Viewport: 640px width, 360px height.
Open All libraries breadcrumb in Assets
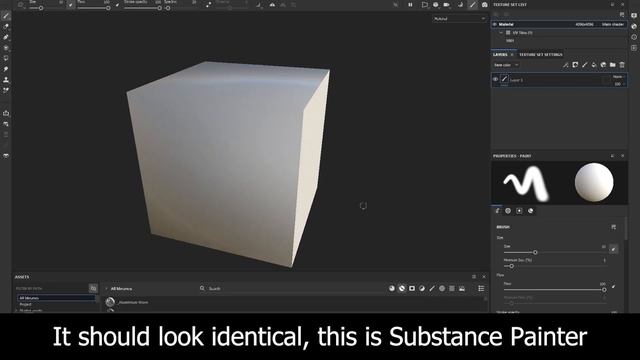tap(121, 289)
